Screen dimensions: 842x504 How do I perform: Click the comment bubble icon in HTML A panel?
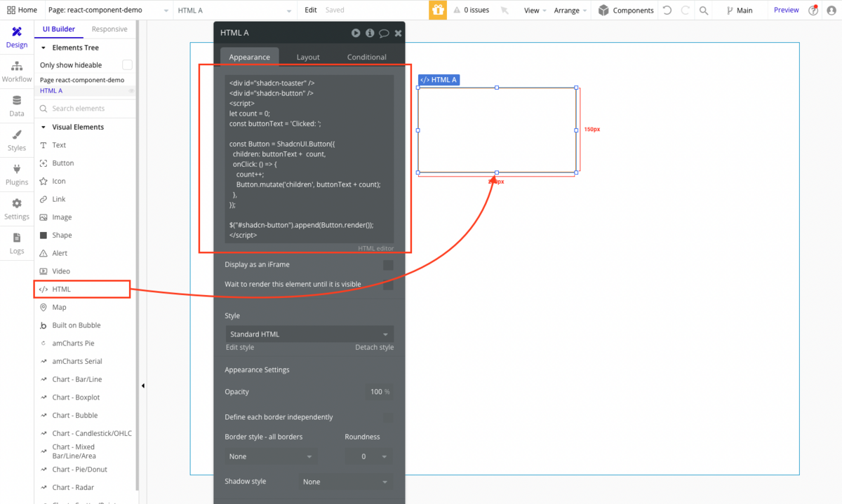(x=384, y=33)
